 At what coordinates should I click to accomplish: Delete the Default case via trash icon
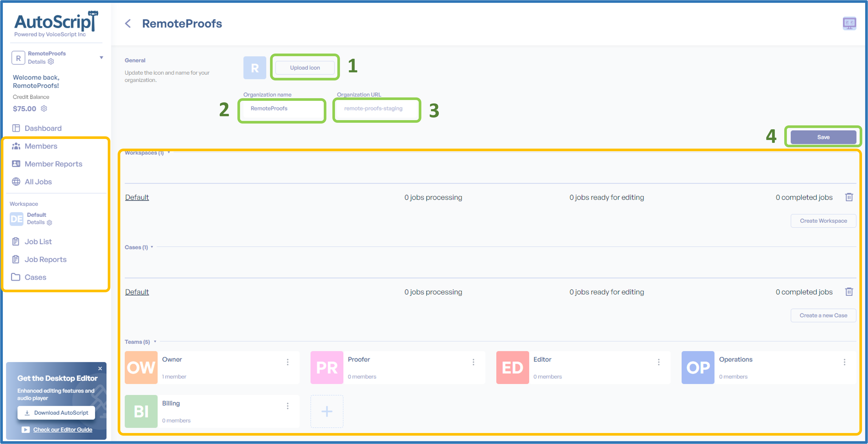(849, 292)
